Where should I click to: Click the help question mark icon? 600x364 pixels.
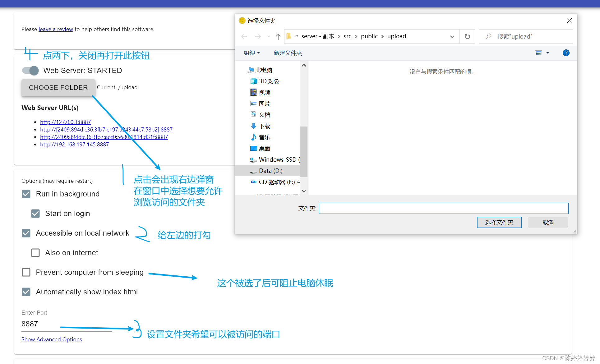(x=566, y=53)
